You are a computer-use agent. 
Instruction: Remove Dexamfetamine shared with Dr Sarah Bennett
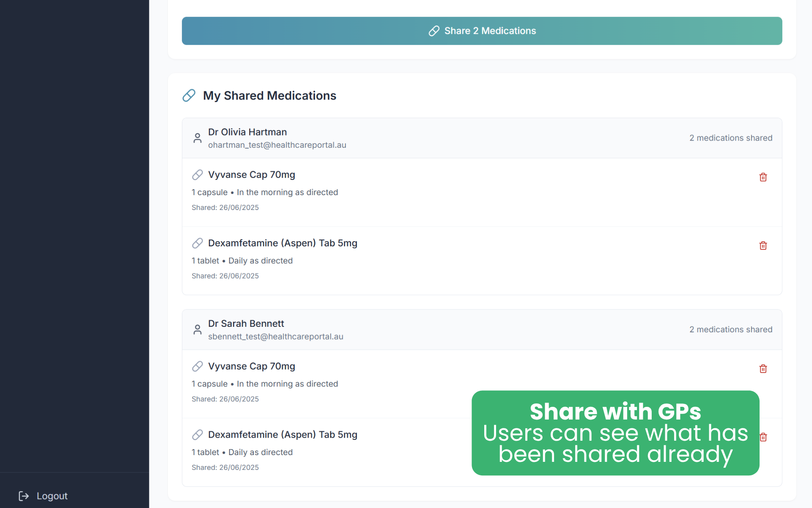tap(763, 437)
